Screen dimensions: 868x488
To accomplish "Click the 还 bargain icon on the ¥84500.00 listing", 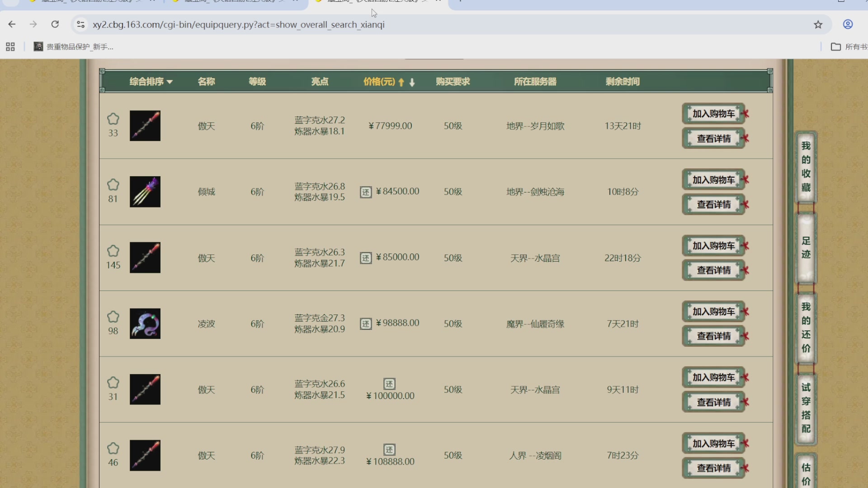I will [366, 192].
